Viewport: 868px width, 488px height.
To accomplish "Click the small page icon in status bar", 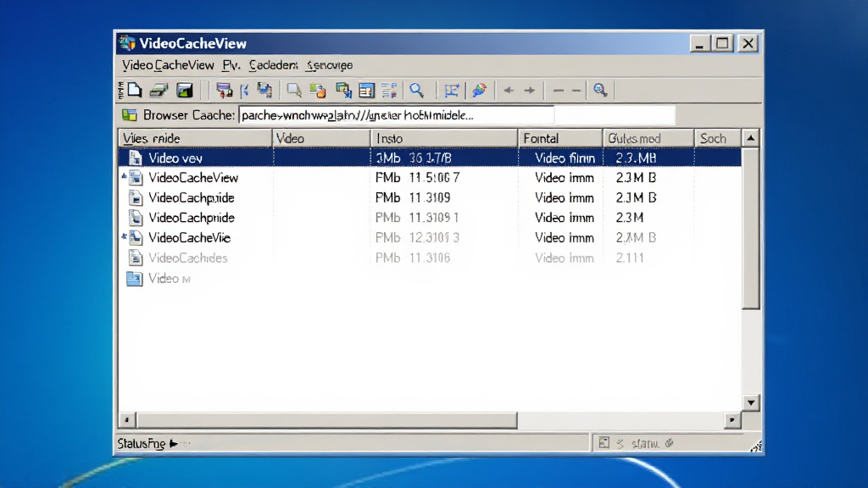I will (604, 442).
